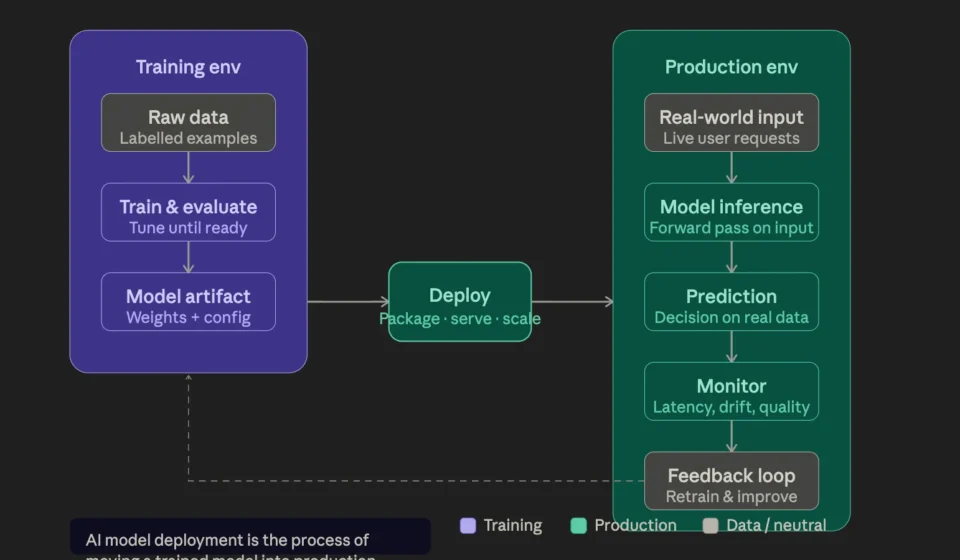This screenshot has height=560, width=960.
Task: Select the Train & evaluate node
Action: (x=188, y=212)
